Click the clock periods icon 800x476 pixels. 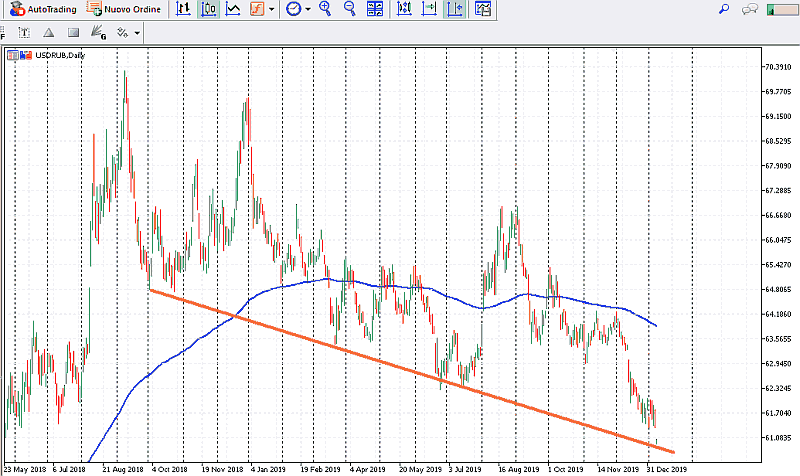pos(293,9)
